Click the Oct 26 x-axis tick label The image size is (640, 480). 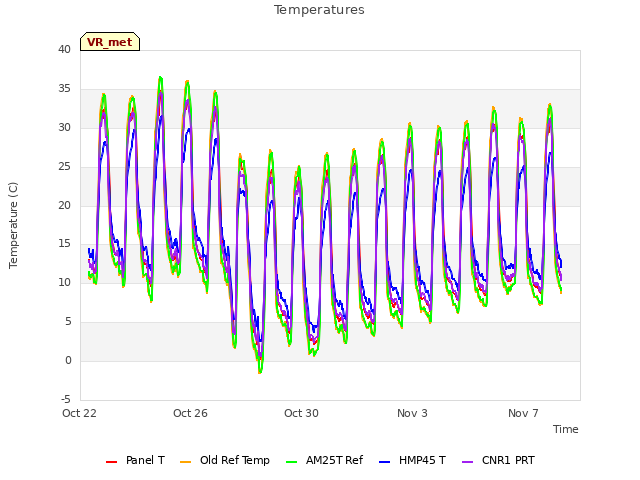[190, 413]
